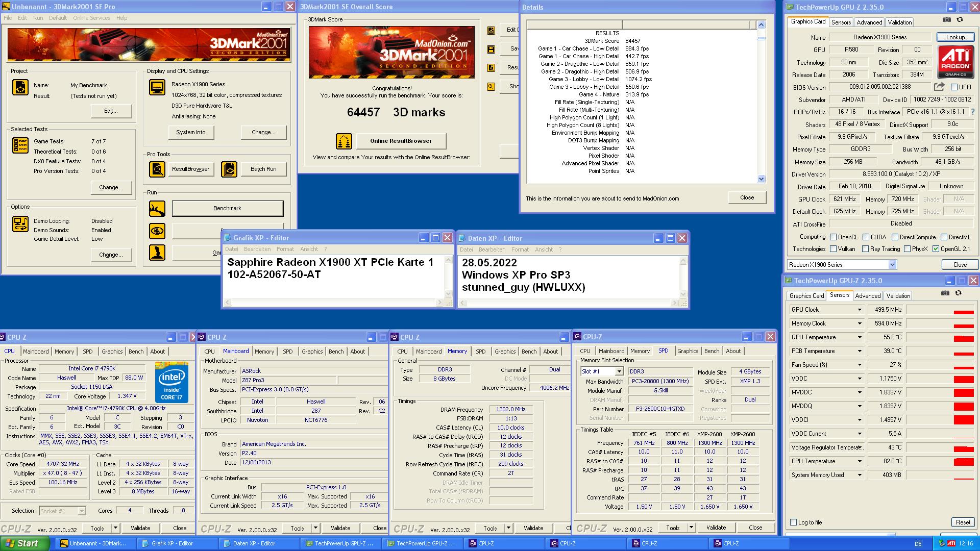Click the ATI Radeon logo
Image resolution: width=980 pixels, height=551 pixels.
pos(955,62)
